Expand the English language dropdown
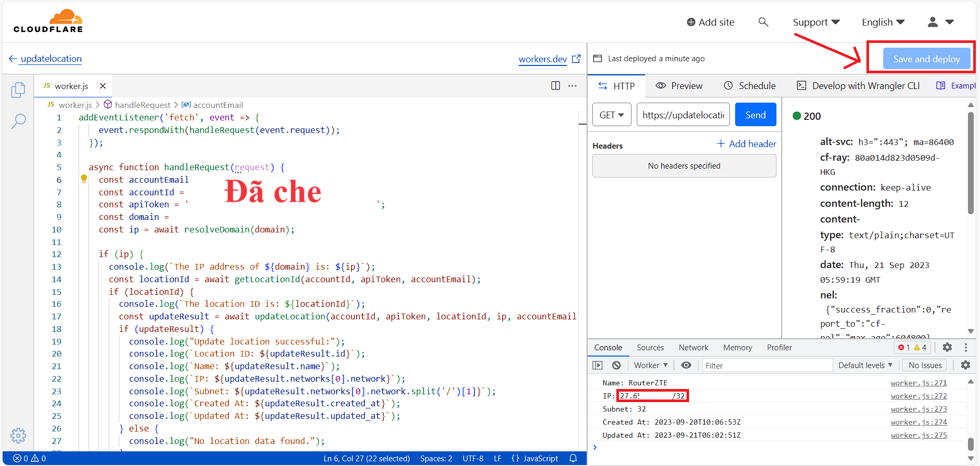The width and height of the screenshot is (980, 466). point(883,22)
